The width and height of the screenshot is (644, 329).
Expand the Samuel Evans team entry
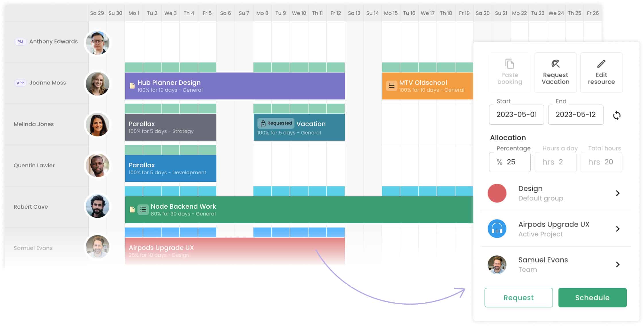coord(618,264)
